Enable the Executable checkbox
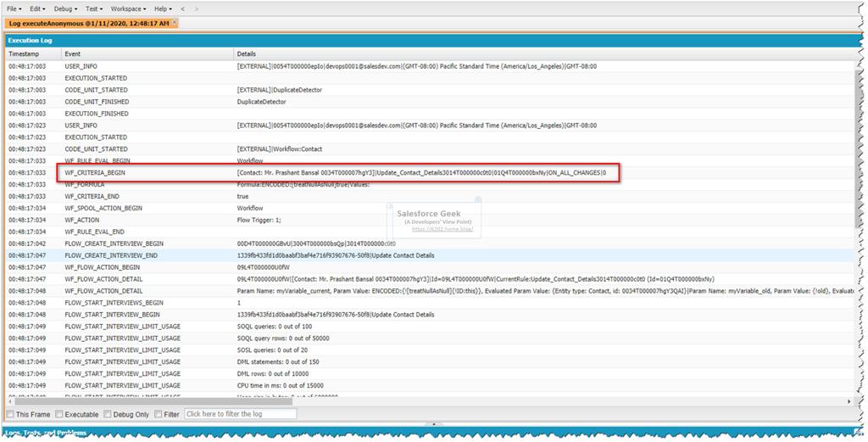This screenshot has height=442, width=868. (x=59, y=414)
